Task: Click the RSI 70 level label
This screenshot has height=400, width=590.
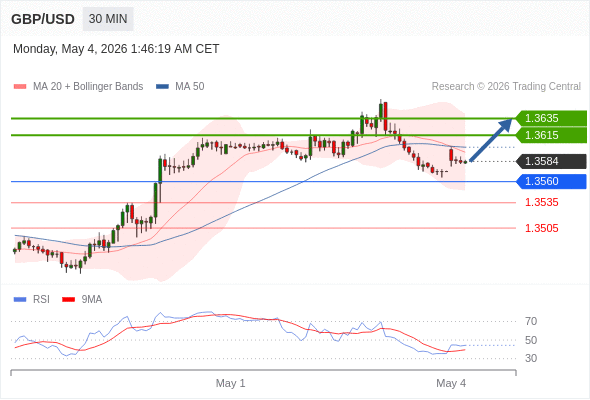Action: pos(531,321)
